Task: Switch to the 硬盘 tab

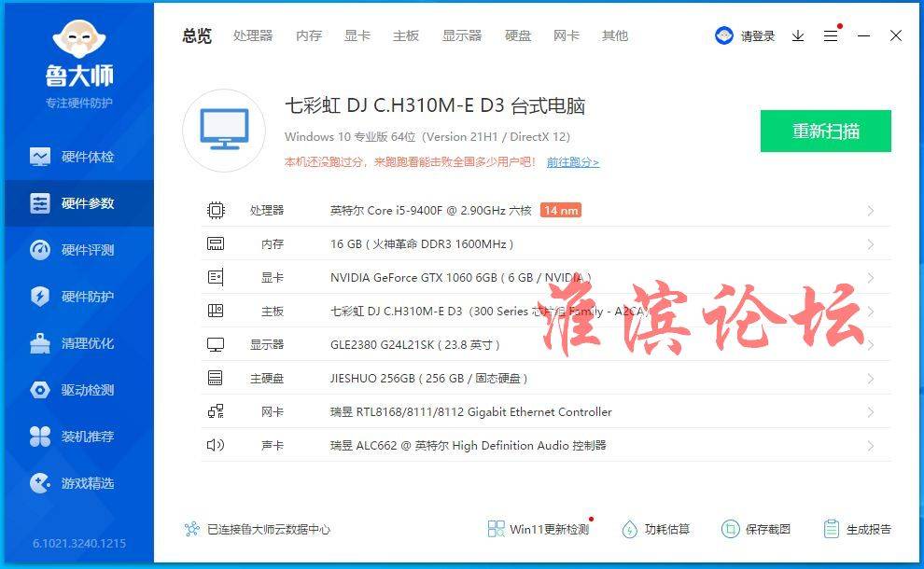Action: click(x=518, y=36)
